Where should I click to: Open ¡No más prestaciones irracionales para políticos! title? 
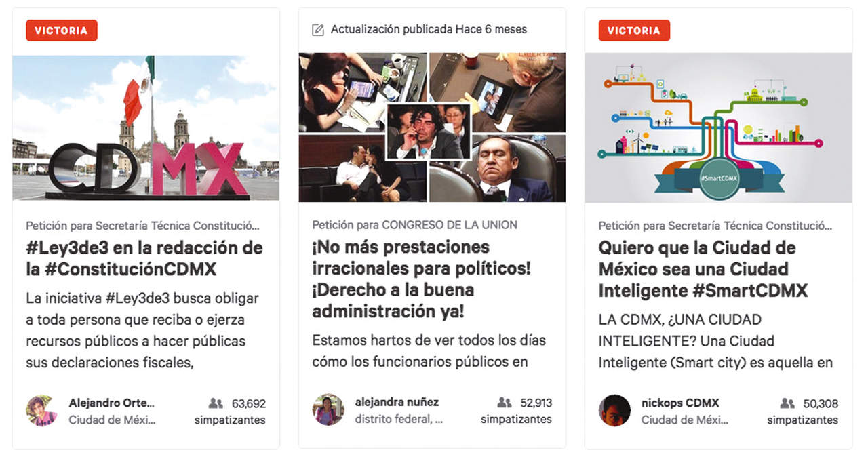coord(421,279)
